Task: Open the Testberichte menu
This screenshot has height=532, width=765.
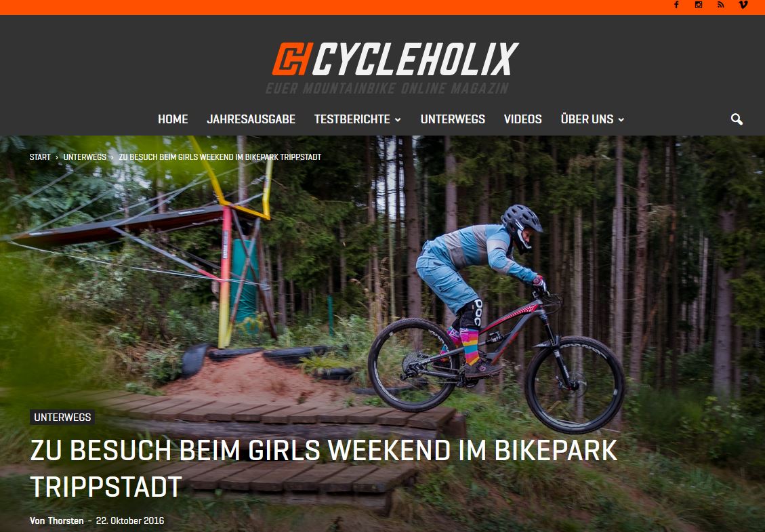Action: [x=352, y=119]
